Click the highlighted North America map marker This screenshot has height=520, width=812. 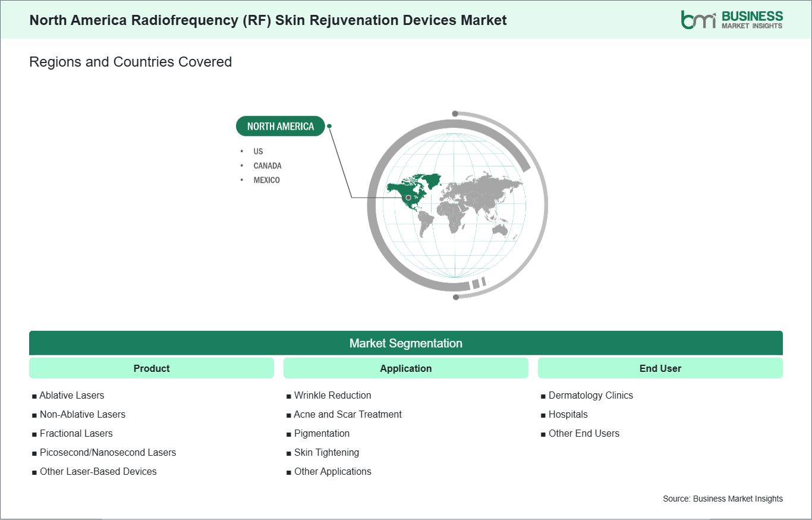pos(408,198)
